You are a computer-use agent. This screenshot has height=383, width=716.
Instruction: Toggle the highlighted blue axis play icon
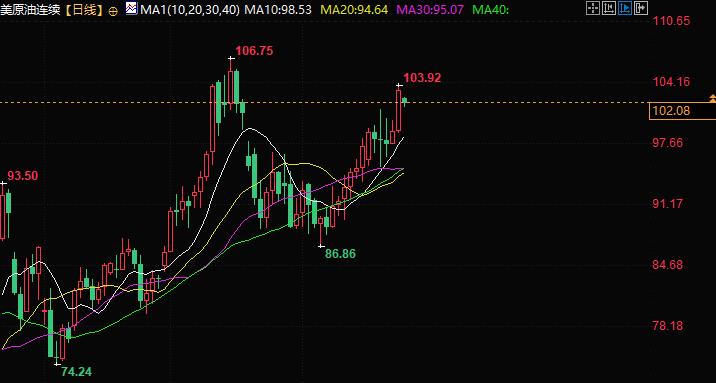click(x=625, y=8)
